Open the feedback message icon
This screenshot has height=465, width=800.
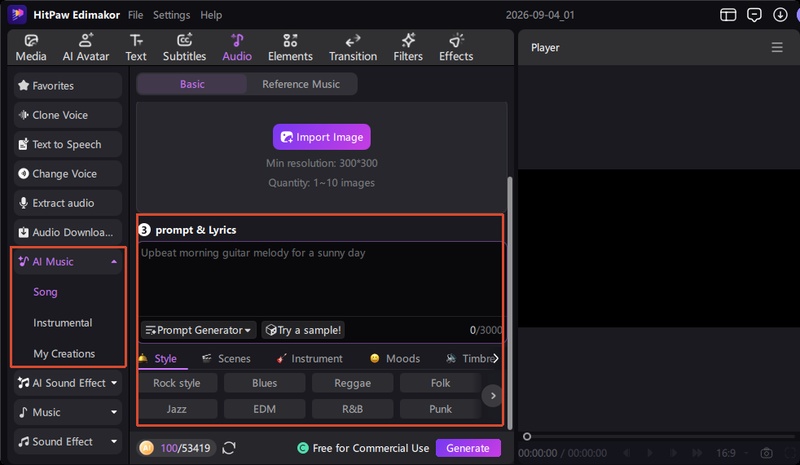pyautogui.click(x=754, y=15)
